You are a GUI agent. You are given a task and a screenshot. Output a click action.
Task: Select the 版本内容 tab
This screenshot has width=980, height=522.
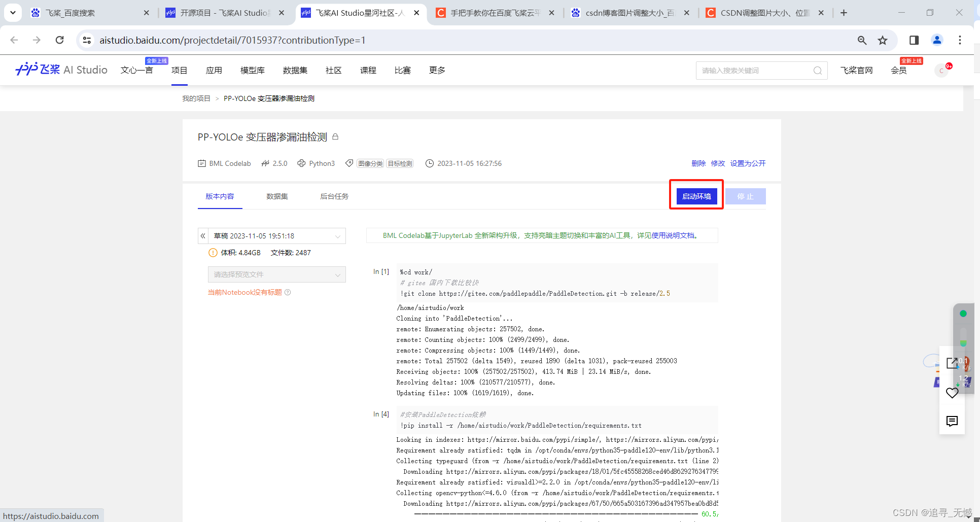tap(220, 196)
